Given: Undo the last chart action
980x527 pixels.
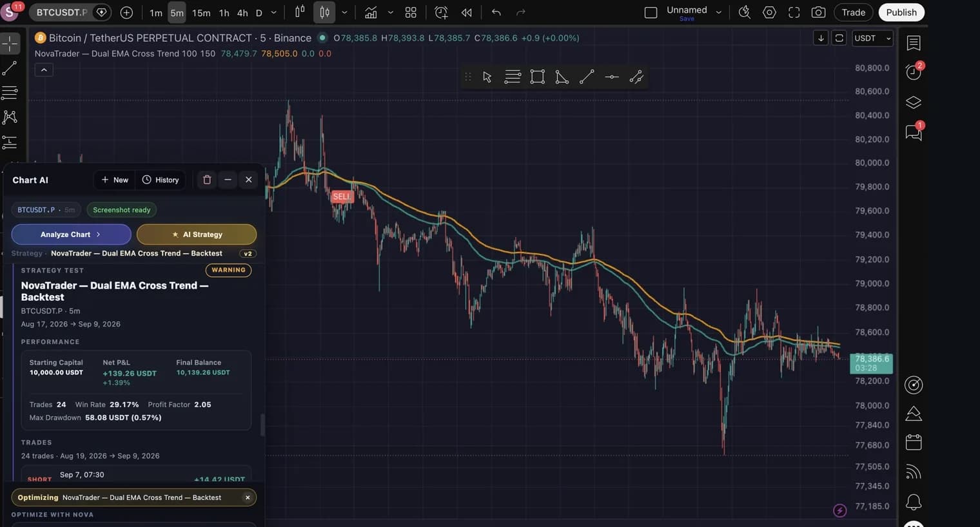Looking at the screenshot, I should click(496, 12).
